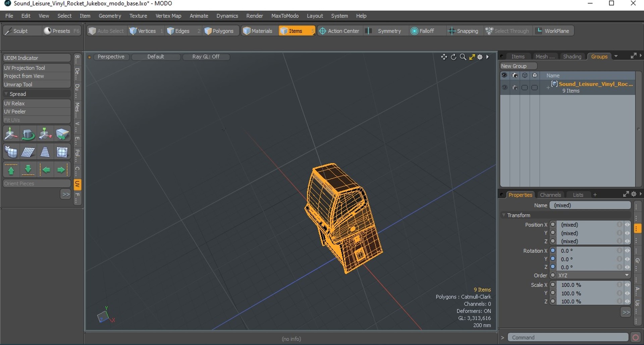Viewport: 644px width, 345px height.
Task: Collapse the Spread section
Action: click(x=6, y=94)
